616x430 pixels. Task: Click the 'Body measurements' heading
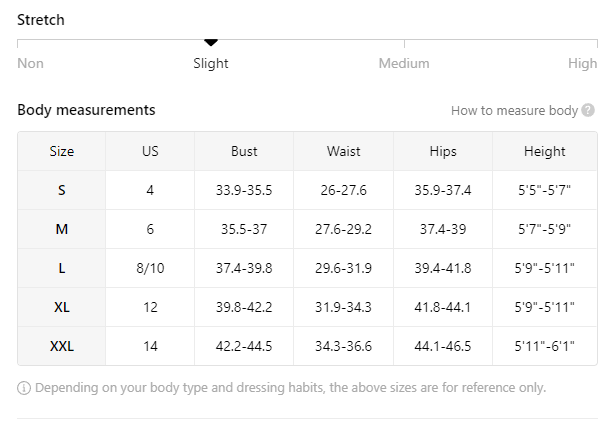click(86, 110)
